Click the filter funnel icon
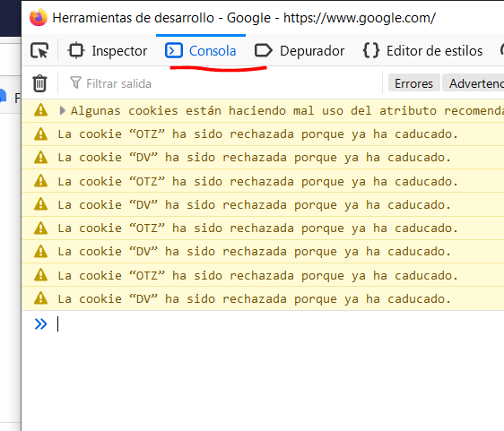 pyautogui.click(x=75, y=82)
